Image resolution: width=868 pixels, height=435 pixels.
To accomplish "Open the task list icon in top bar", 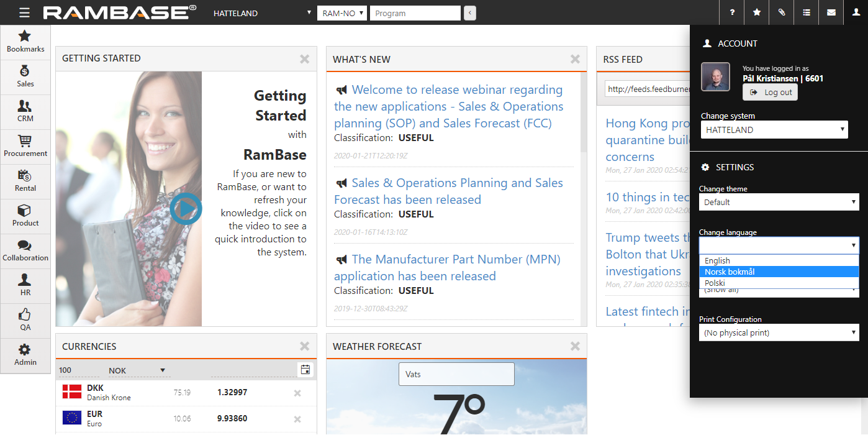I will [x=807, y=12].
